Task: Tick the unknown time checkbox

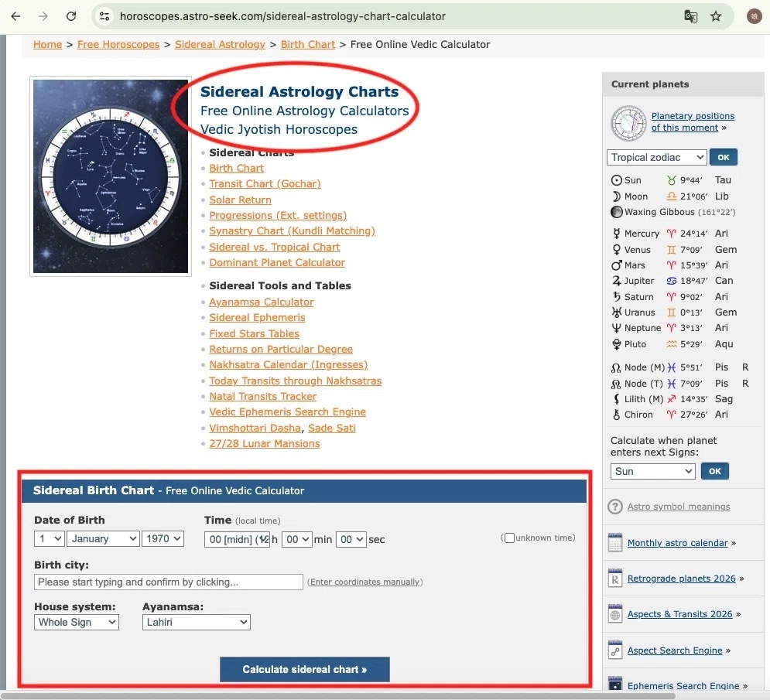Action: click(509, 538)
